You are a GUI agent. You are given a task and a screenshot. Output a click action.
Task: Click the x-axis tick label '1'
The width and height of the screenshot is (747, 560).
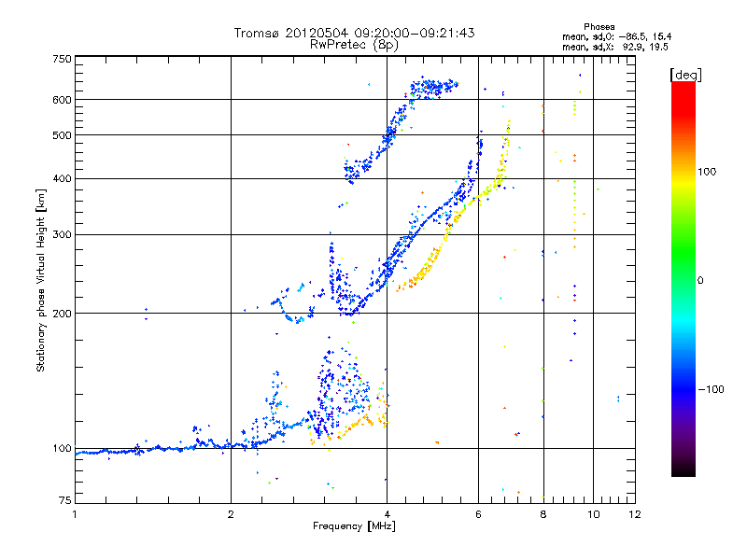[75, 514]
